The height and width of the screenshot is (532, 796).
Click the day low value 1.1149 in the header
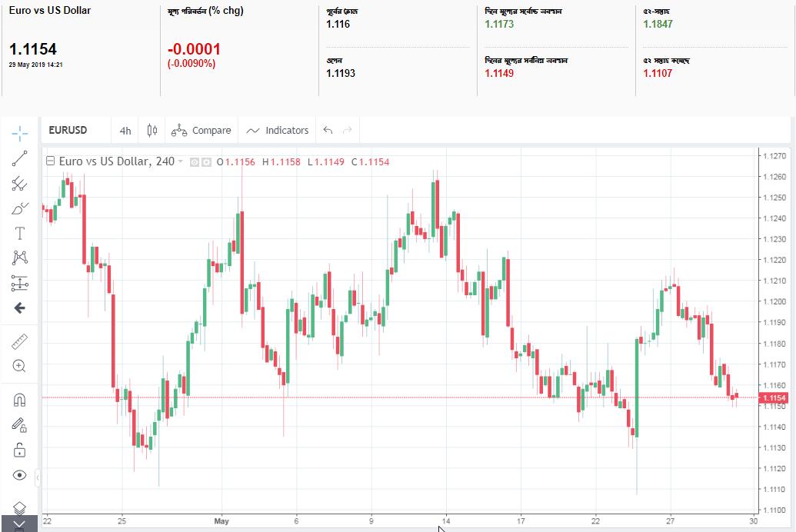499,73
